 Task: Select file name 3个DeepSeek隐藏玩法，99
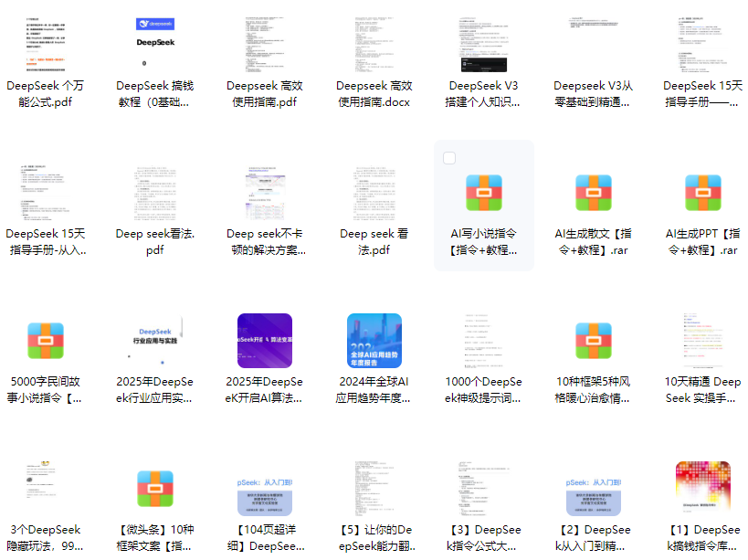coord(46,537)
